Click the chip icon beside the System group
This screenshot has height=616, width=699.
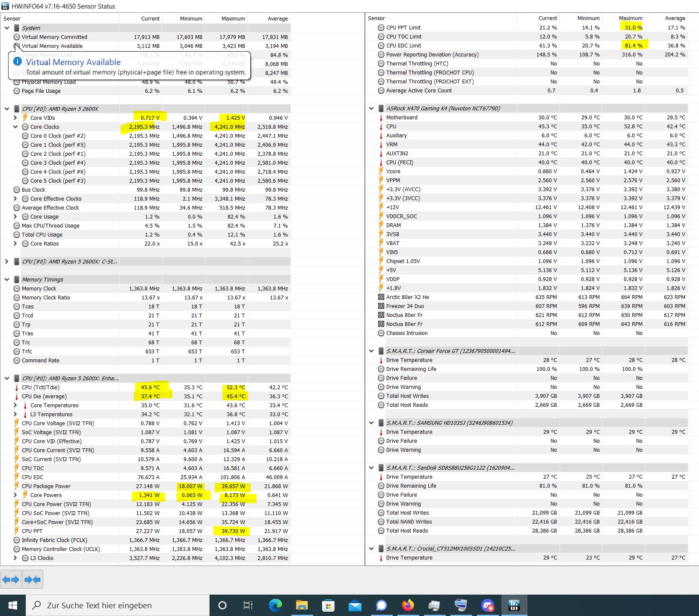17,28
